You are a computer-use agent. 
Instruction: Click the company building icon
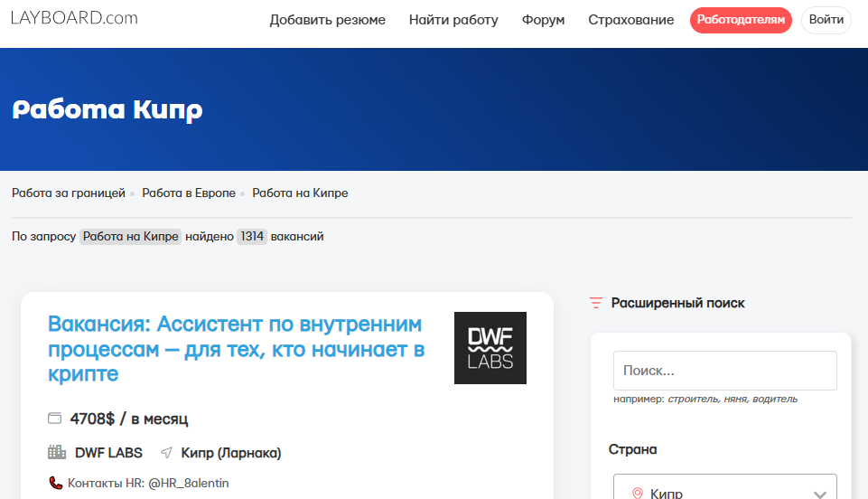57,452
